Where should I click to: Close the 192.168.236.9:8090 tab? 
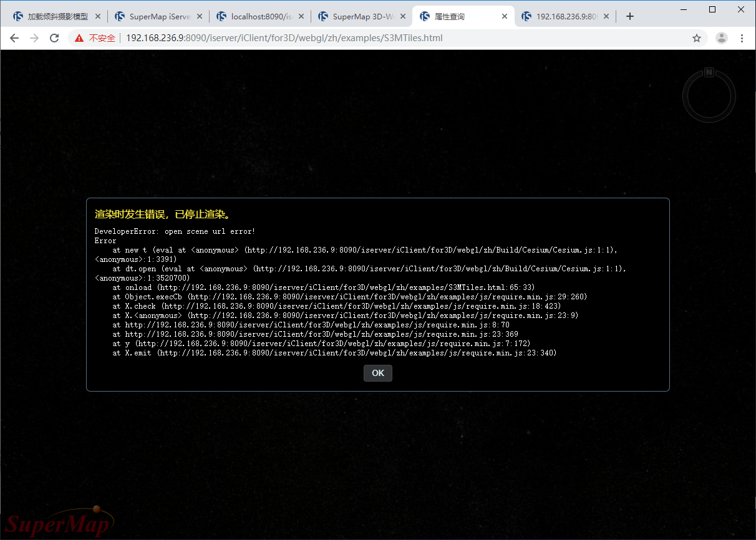tap(606, 17)
